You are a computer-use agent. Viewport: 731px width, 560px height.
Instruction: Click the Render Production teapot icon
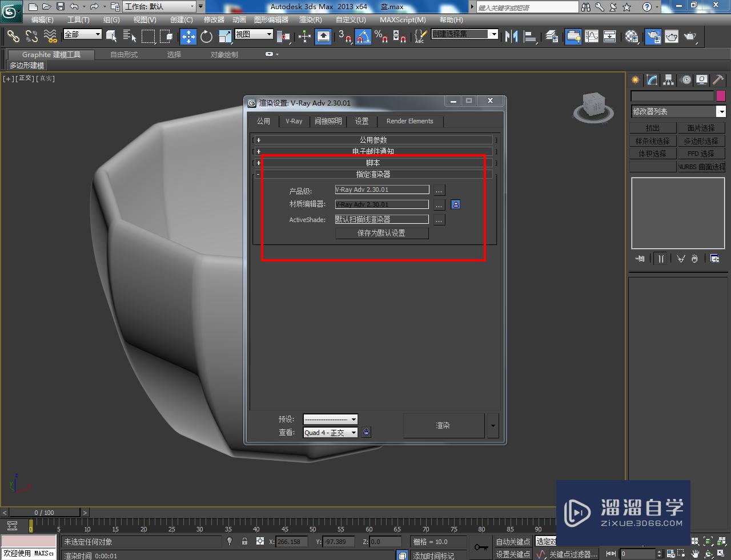coord(690,37)
